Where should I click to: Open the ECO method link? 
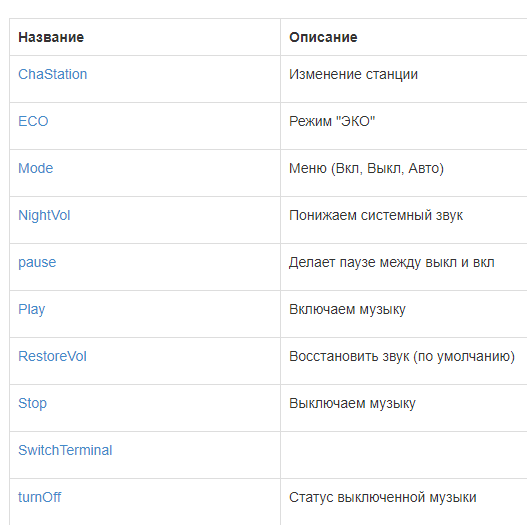point(33,121)
